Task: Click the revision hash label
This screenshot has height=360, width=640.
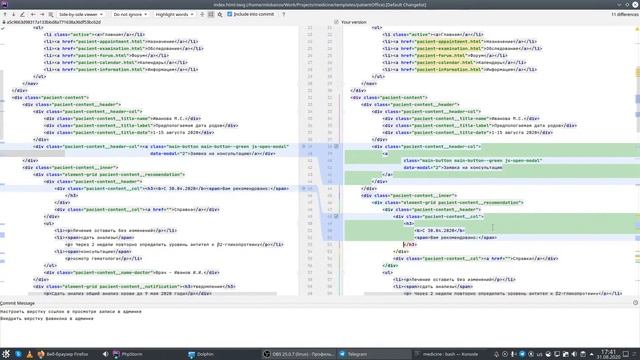Action: [x=53, y=22]
